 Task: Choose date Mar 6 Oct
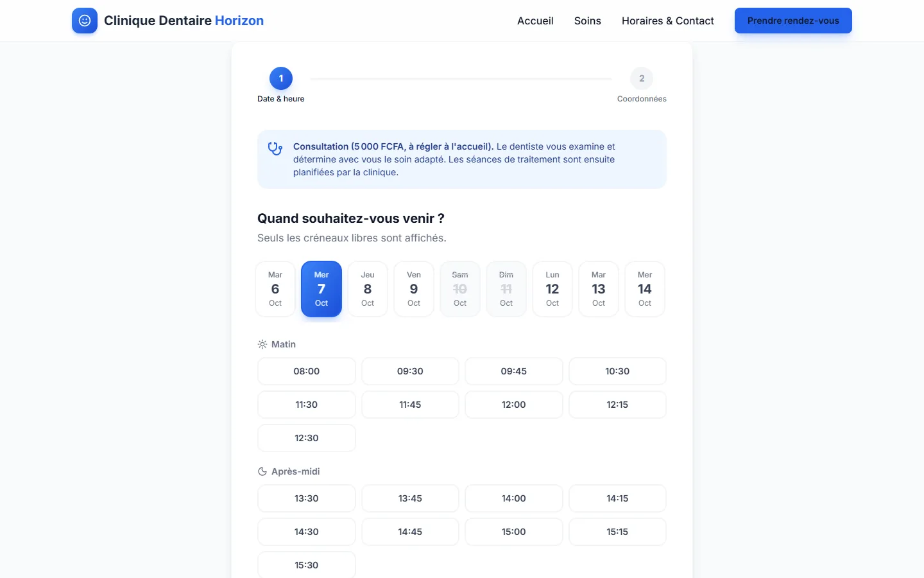tap(275, 289)
